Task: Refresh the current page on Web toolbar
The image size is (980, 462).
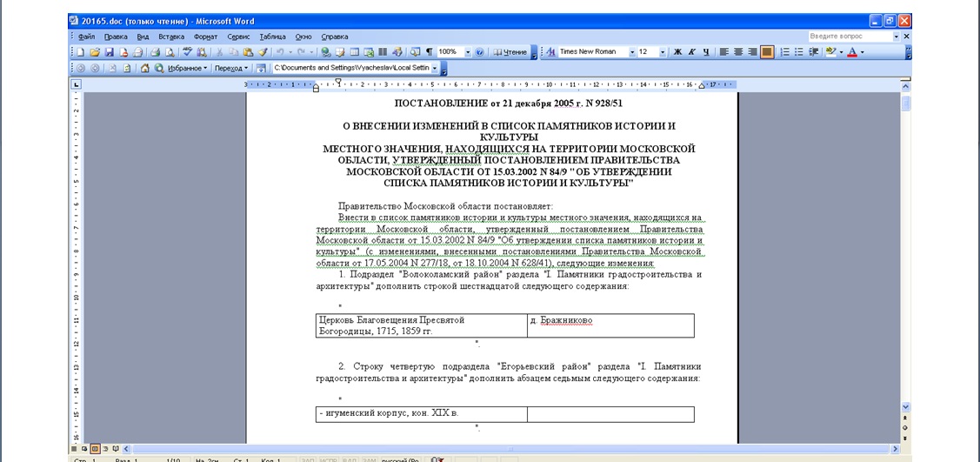Action: pyautogui.click(x=127, y=68)
